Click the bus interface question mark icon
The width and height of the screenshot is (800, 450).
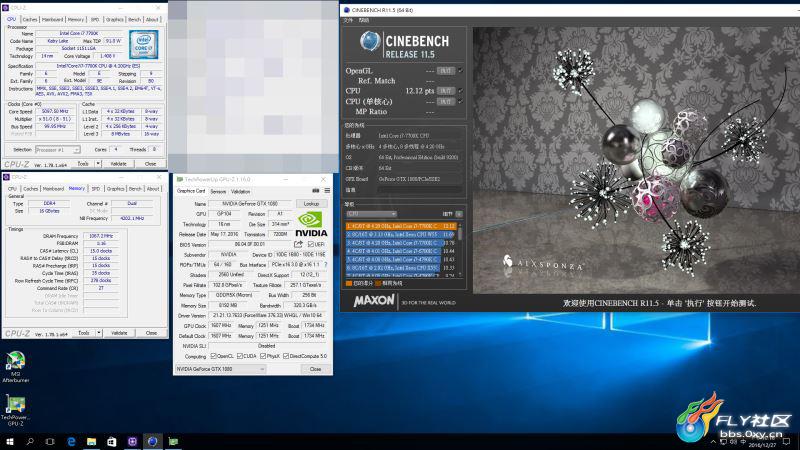[325, 265]
